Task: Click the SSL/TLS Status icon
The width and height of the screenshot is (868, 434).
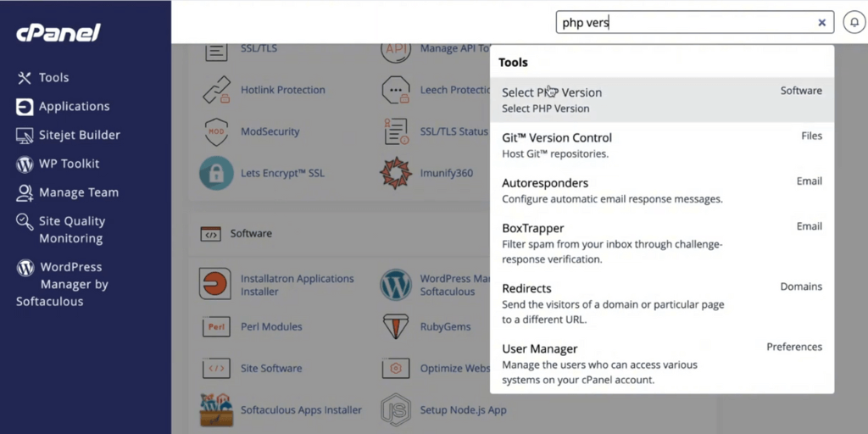Action: [396, 131]
